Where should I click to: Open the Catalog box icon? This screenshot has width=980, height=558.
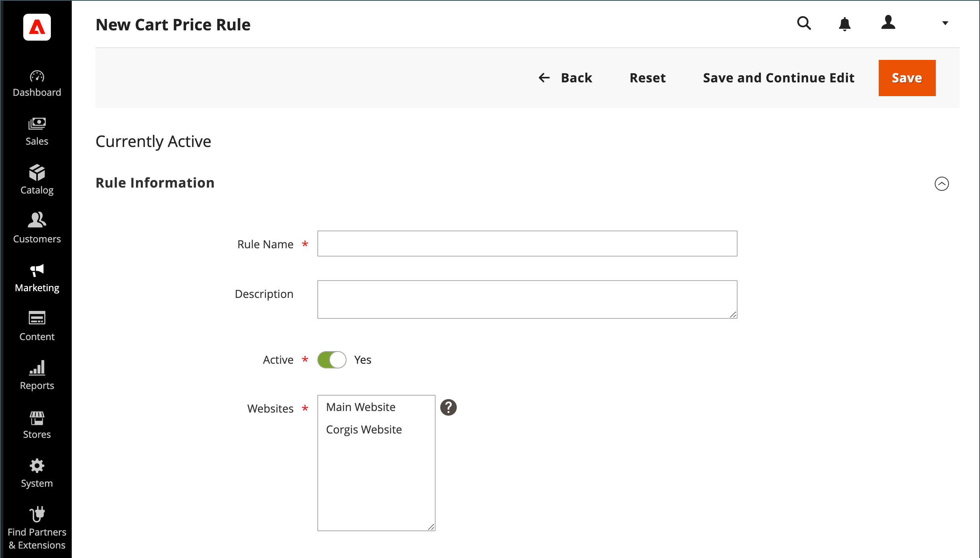[x=37, y=173]
